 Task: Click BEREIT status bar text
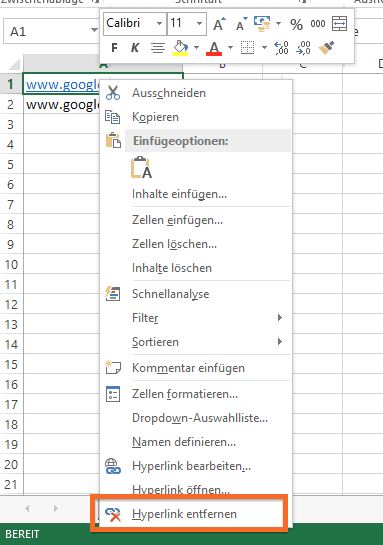coord(22,534)
